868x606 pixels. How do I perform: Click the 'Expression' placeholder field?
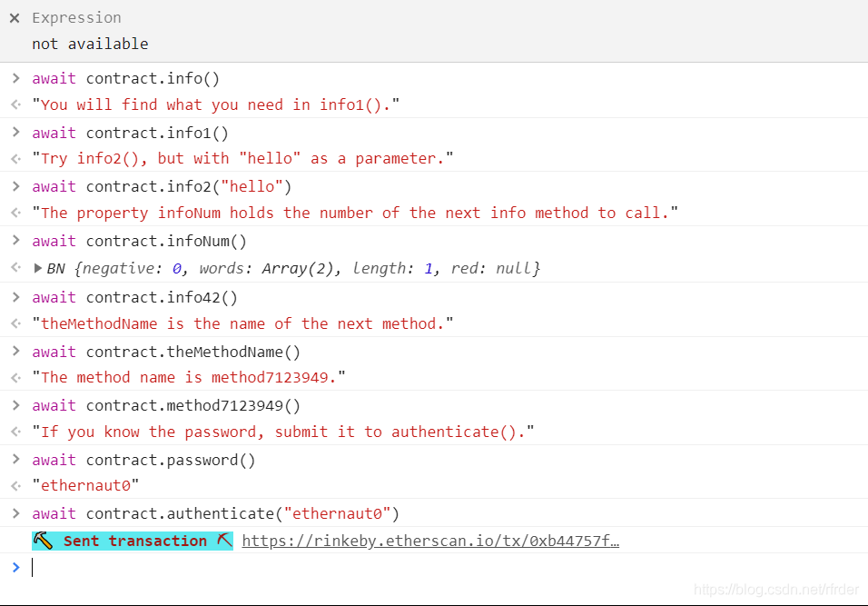click(76, 18)
